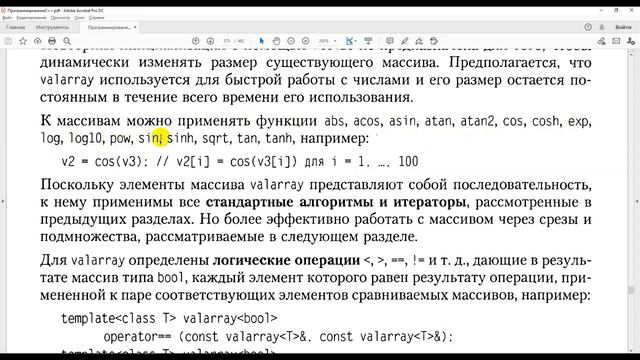Screen dimensions: 640x360
Task: Click the share link icon at right
Action: pos(602,41)
